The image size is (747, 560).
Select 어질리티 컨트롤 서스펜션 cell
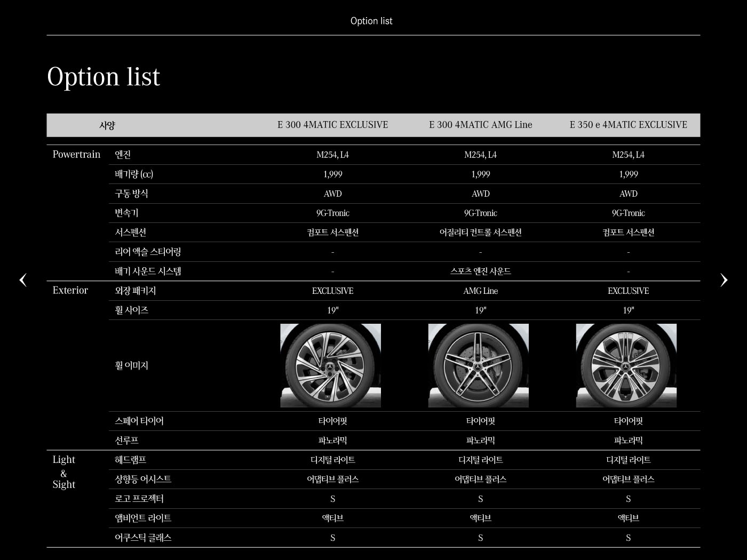[x=481, y=233]
